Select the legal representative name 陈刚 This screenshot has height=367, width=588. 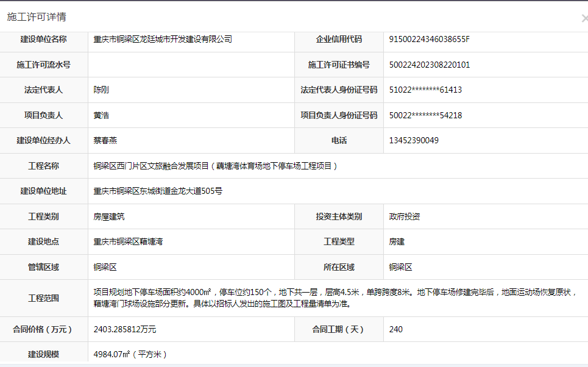click(101, 90)
